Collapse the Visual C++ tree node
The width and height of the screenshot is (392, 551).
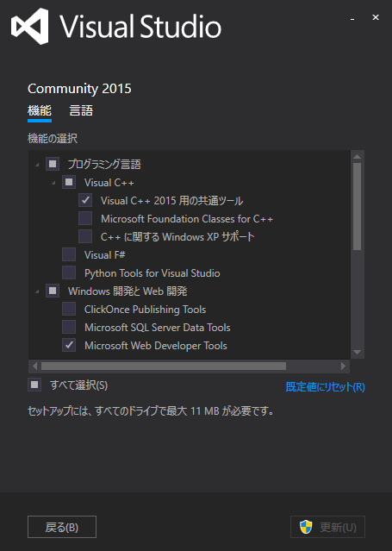click(x=53, y=183)
